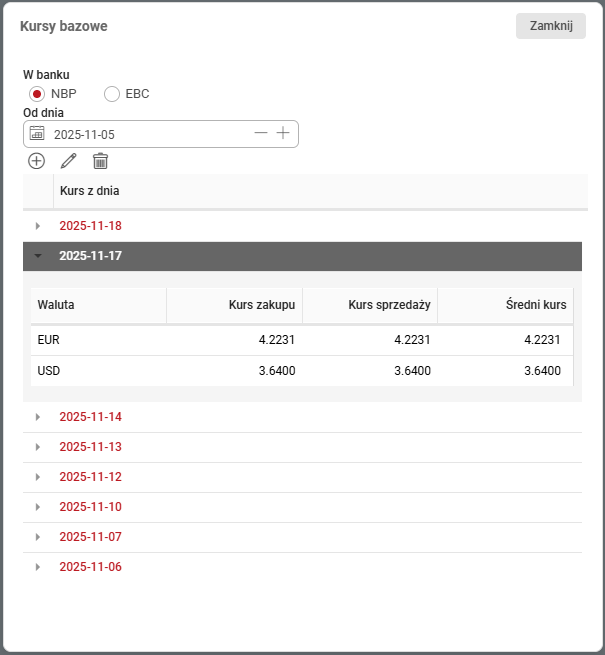This screenshot has height=655, width=605.
Task: Click the trash delete icon
Action: 100,160
